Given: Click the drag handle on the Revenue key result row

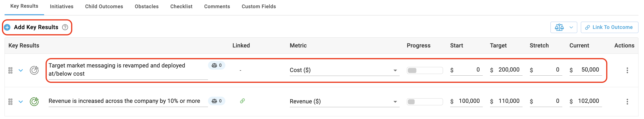Looking at the screenshot, I should pyautogui.click(x=10, y=102).
